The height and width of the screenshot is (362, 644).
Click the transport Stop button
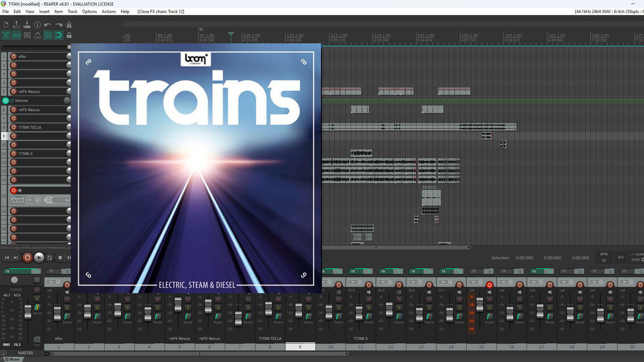(x=60, y=258)
